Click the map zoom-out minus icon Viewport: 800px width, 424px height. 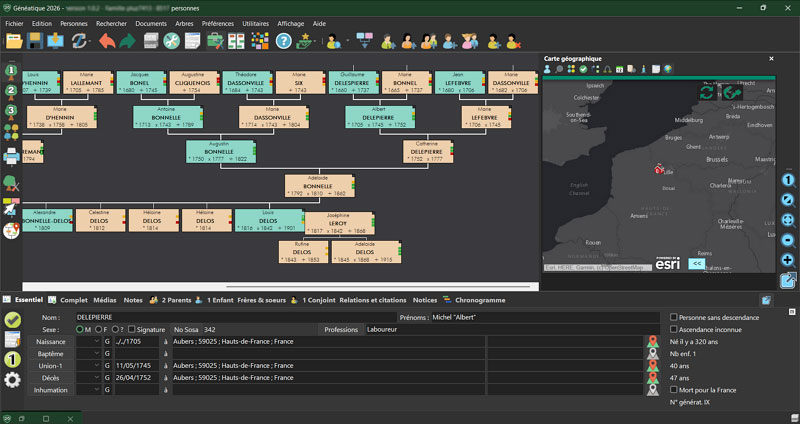(789, 240)
